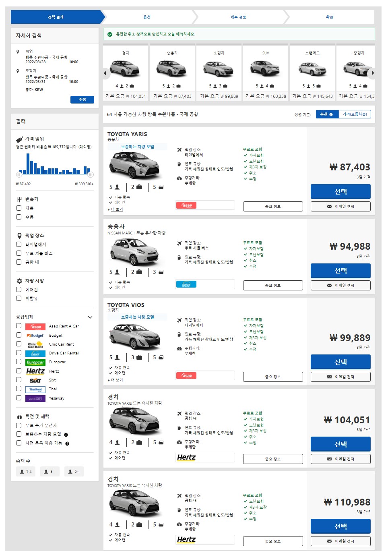392x551 pixels.
Task: Click the Chic Car Rent logo
Action: 35,345
